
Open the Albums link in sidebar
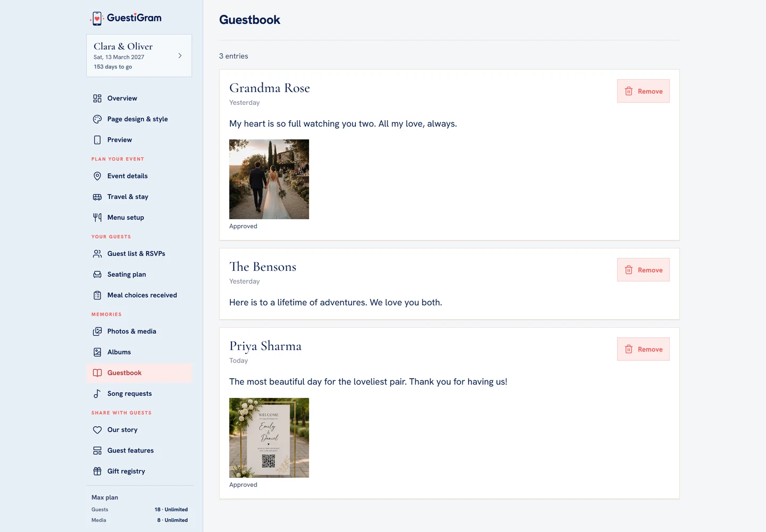(x=139, y=352)
